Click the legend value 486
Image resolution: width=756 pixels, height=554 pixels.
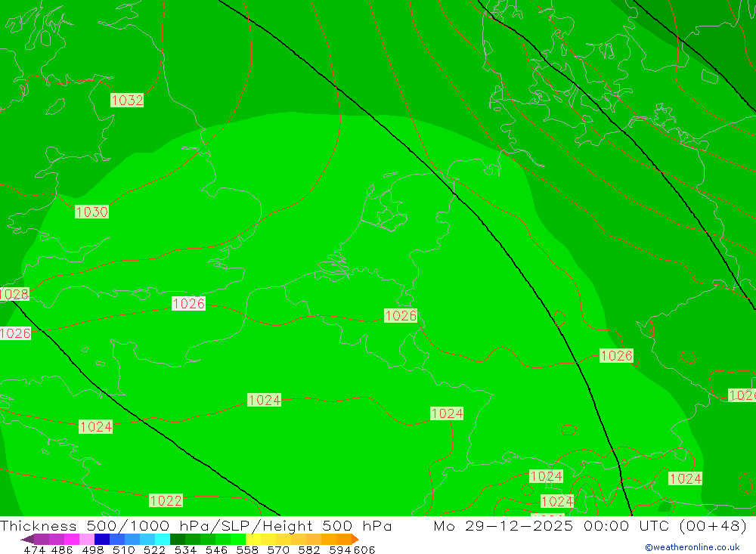pyautogui.click(x=62, y=550)
